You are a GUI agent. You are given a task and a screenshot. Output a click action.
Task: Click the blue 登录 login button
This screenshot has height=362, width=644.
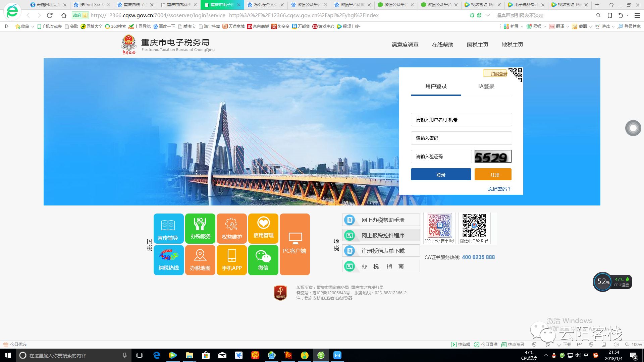[441, 174]
